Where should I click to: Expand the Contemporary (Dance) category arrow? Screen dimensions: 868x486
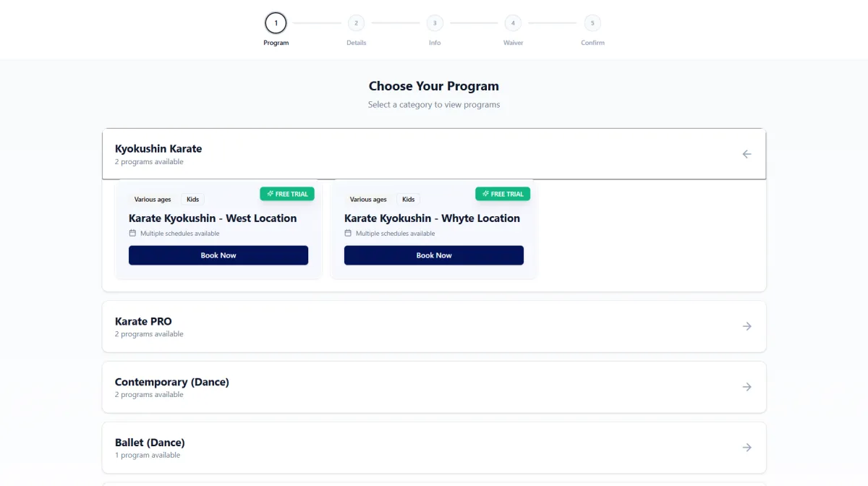coord(746,387)
